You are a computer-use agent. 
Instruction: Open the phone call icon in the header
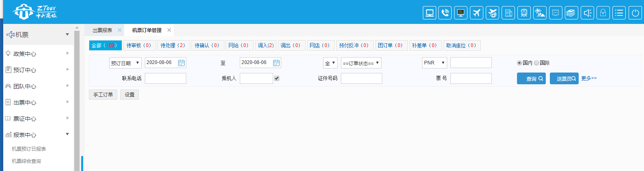coord(445,13)
